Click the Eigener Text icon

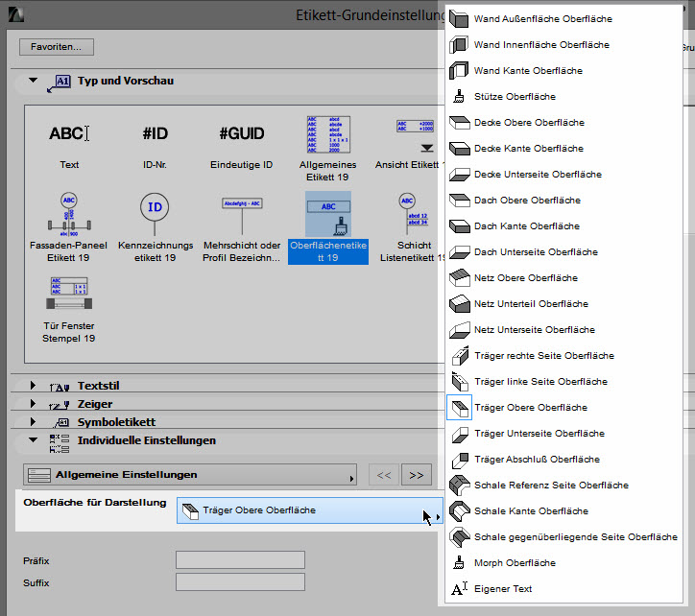pyautogui.click(x=459, y=588)
